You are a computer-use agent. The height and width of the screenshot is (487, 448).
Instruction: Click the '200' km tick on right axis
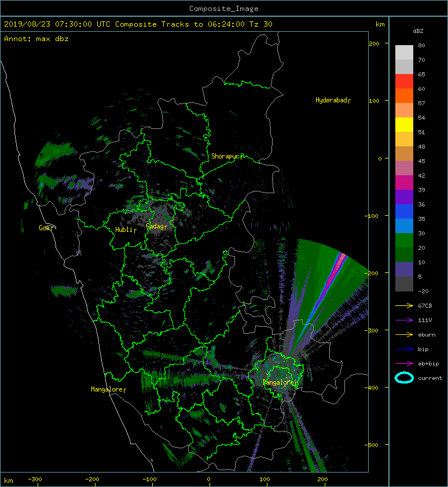(374, 44)
